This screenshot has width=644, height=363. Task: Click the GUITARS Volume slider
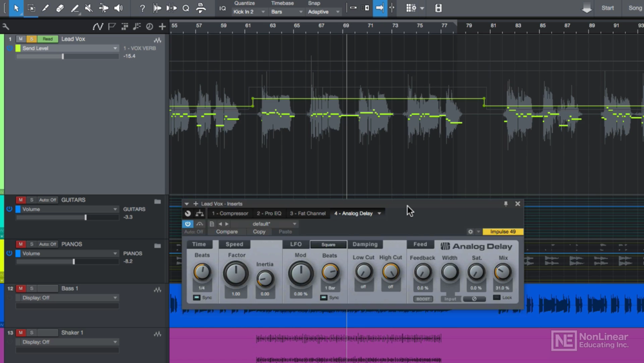pos(67,217)
